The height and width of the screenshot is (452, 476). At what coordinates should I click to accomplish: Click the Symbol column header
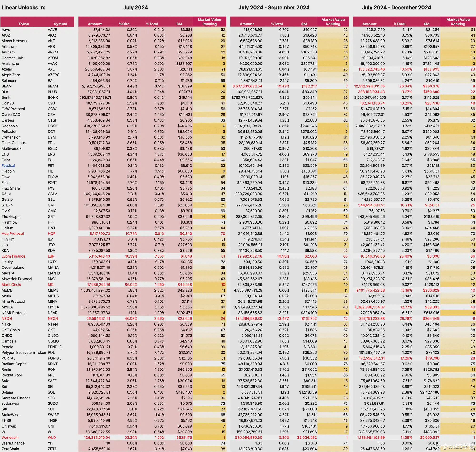point(60,24)
